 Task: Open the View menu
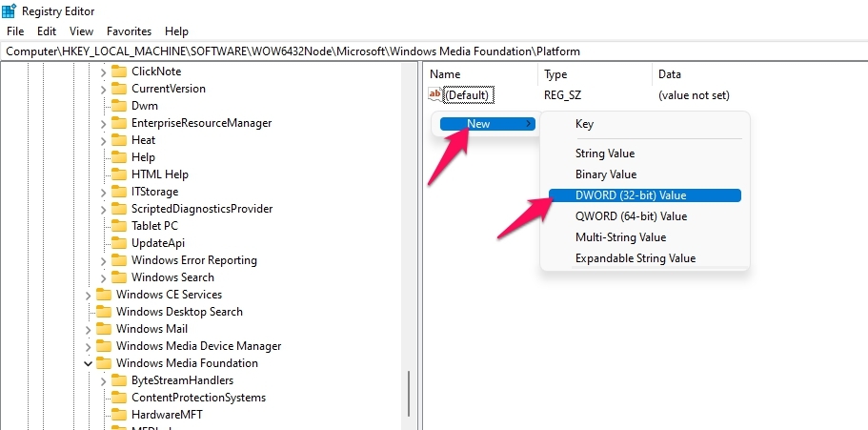point(81,31)
